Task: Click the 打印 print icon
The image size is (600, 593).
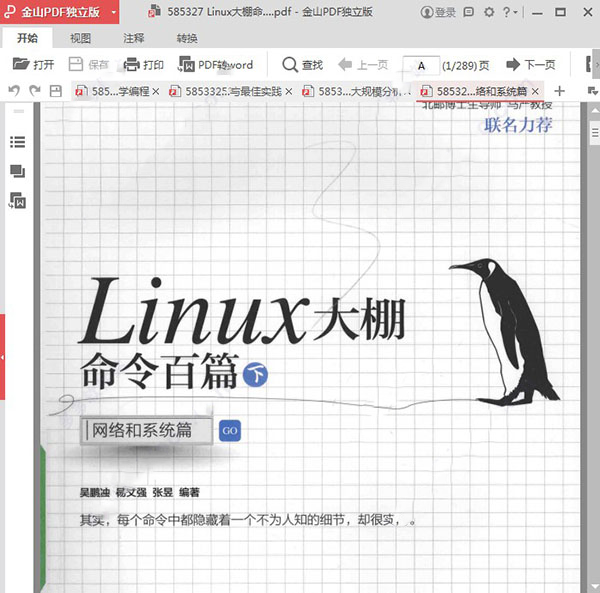Action: tap(143, 65)
